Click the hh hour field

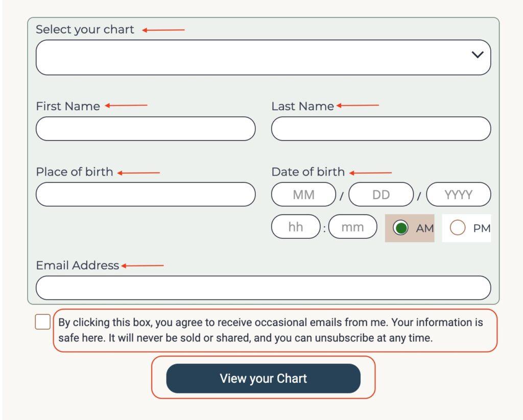click(296, 227)
